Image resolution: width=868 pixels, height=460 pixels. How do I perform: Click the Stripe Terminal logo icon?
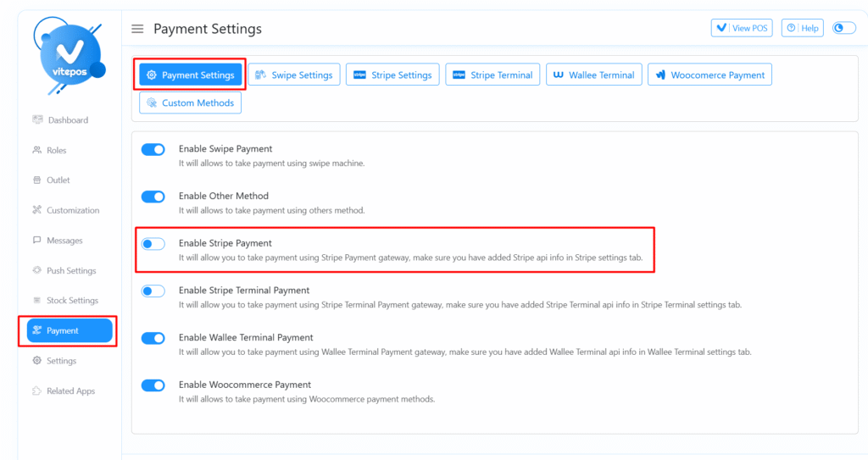(x=459, y=75)
